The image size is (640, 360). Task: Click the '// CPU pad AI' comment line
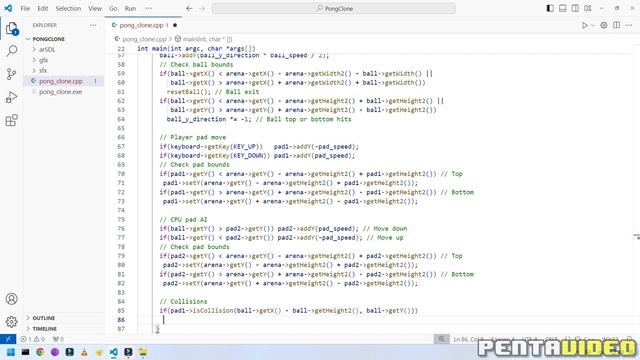[x=183, y=220]
